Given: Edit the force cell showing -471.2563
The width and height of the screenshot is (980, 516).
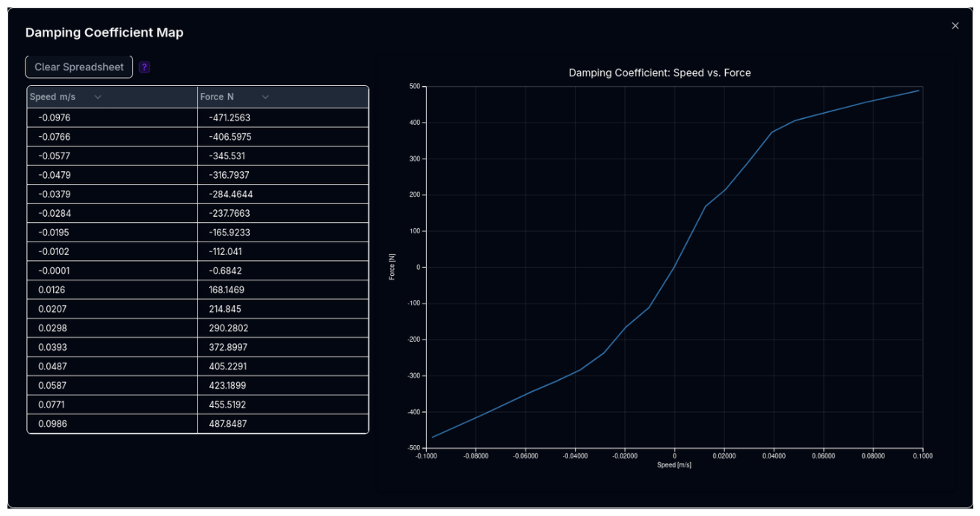Looking at the screenshot, I should click(x=283, y=117).
